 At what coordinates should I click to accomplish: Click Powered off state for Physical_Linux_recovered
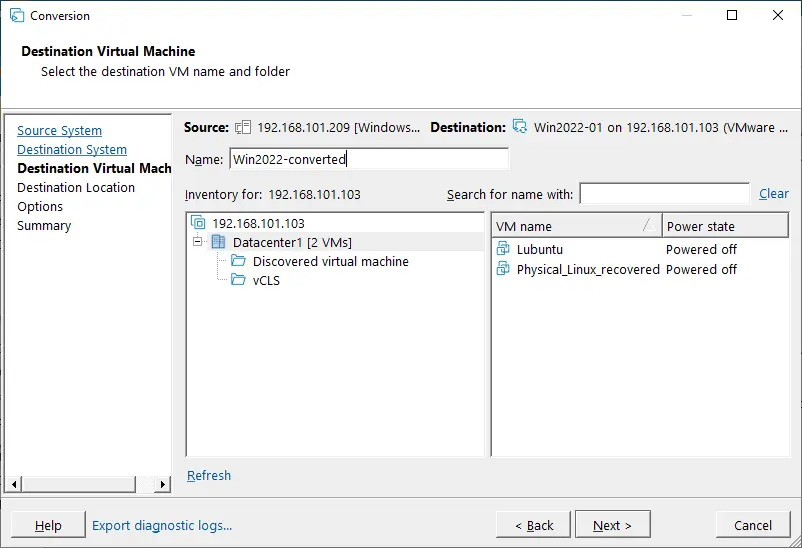point(701,269)
